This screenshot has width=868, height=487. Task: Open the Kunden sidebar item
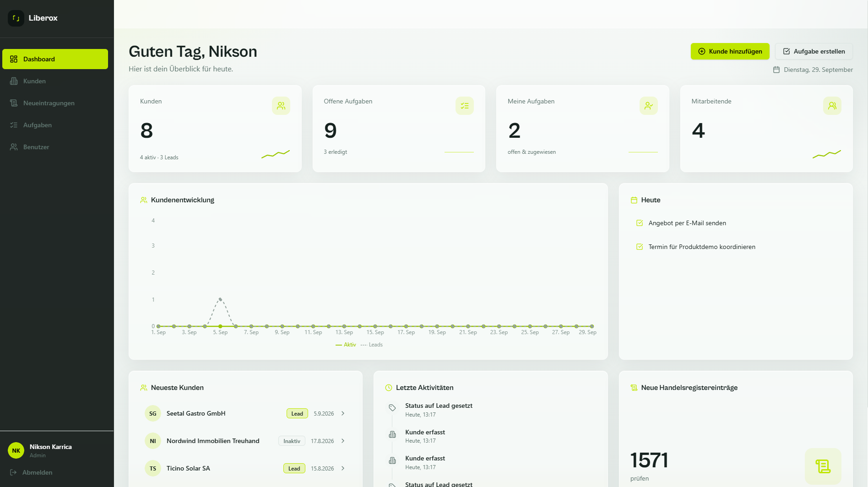pos(55,81)
